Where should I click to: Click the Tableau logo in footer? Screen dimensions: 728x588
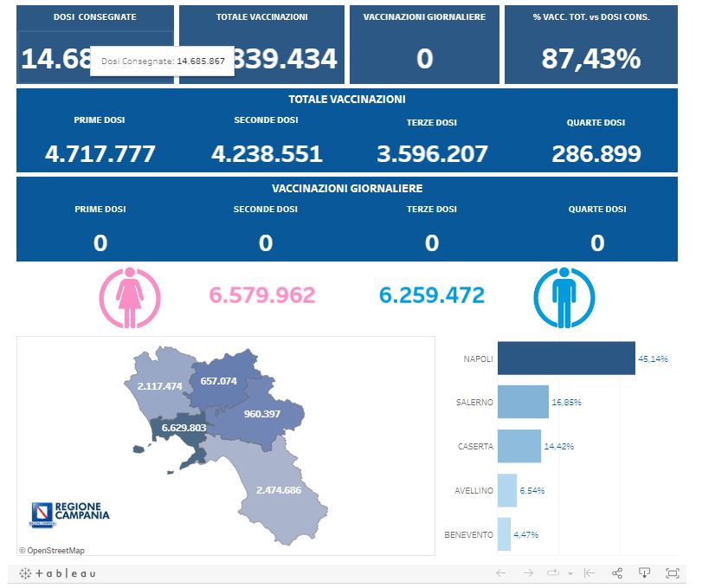(x=57, y=573)
